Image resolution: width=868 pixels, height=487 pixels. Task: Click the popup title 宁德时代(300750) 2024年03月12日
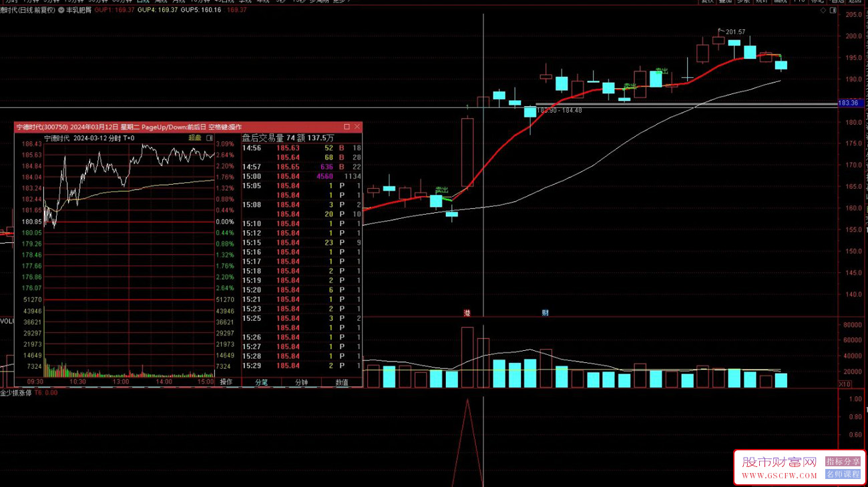point(67,127)
